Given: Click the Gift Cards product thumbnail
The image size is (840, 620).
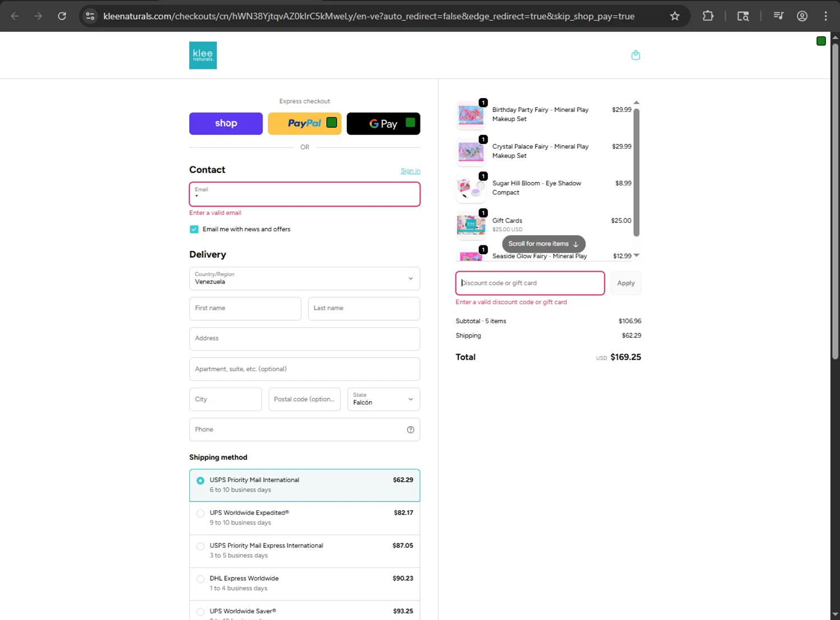Looking at the screenshot, I should coord(471,225).
